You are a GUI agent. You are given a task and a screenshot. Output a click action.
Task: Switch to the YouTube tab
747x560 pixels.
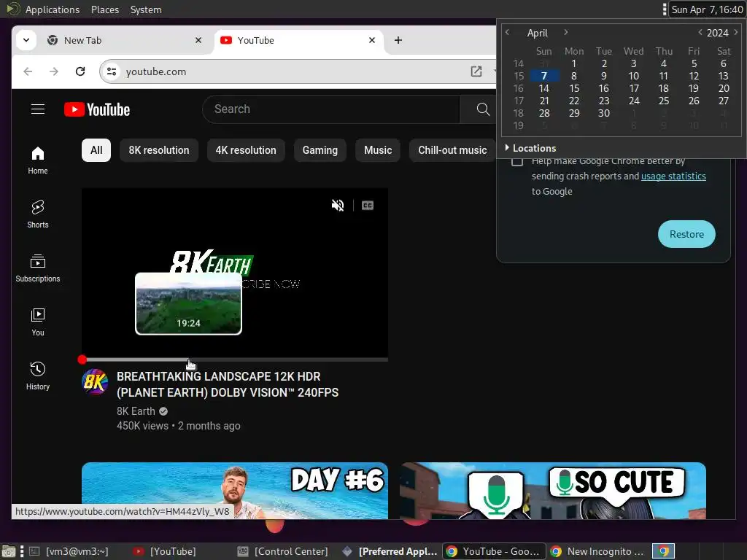(298, 41)
